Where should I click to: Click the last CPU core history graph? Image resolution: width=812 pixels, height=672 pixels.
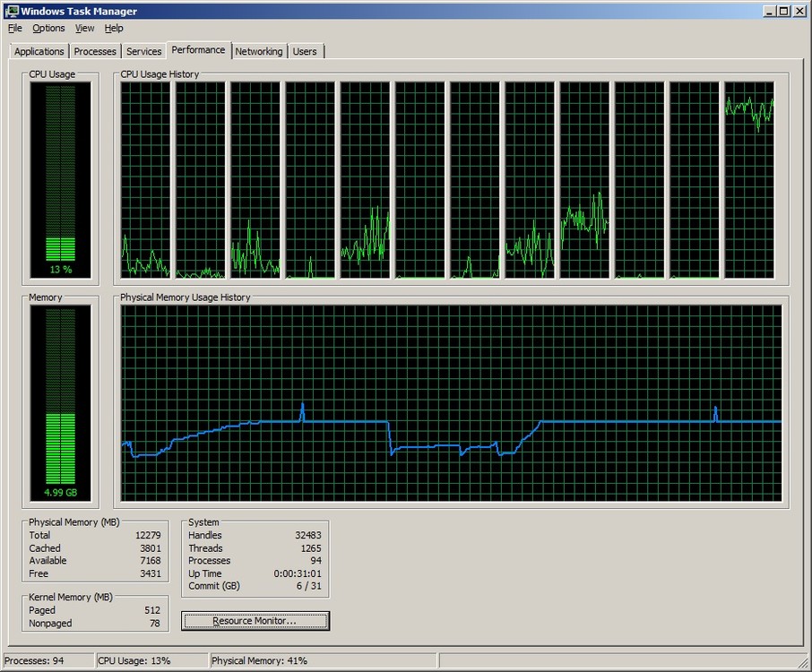749,180
